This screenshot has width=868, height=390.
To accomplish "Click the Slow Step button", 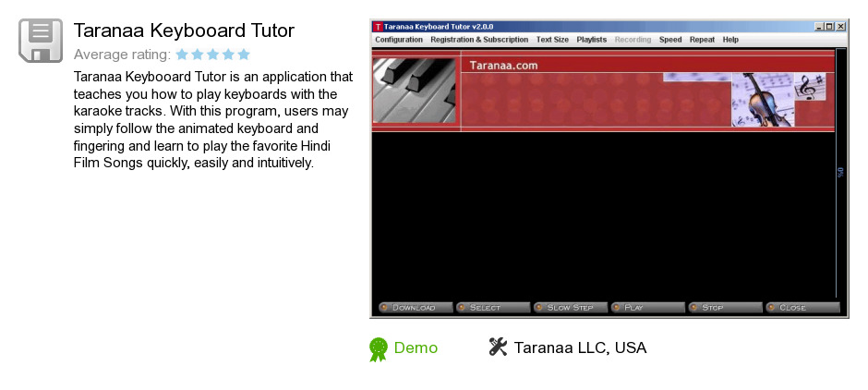I will 570,308.
